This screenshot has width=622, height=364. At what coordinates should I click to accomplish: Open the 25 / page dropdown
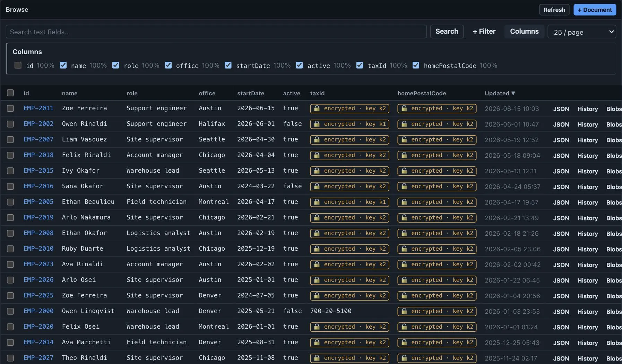(582, 32)
